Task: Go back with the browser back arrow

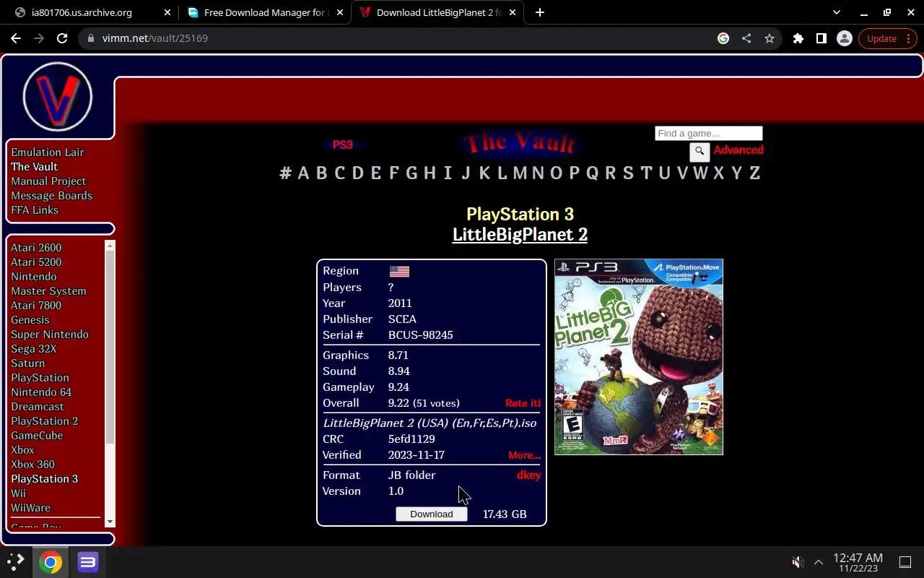Action: point(16,38)
